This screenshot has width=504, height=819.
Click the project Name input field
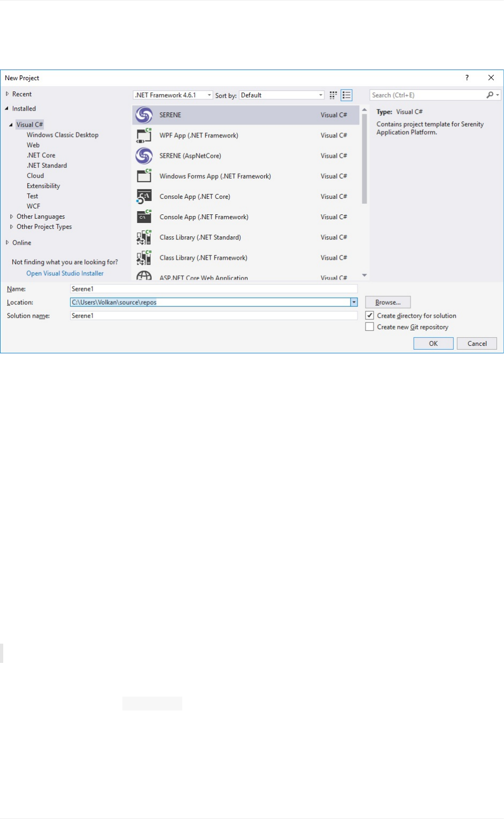[x=214, y=289]
